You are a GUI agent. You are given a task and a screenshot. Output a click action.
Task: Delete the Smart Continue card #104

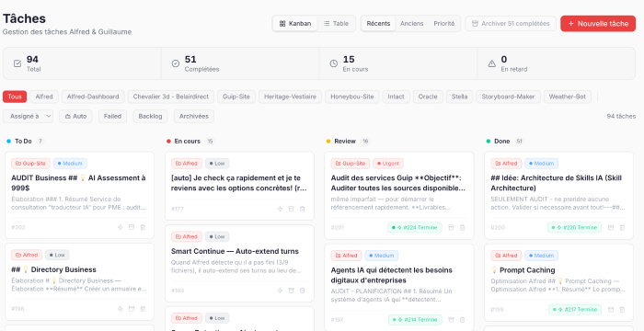click(303, 291)
